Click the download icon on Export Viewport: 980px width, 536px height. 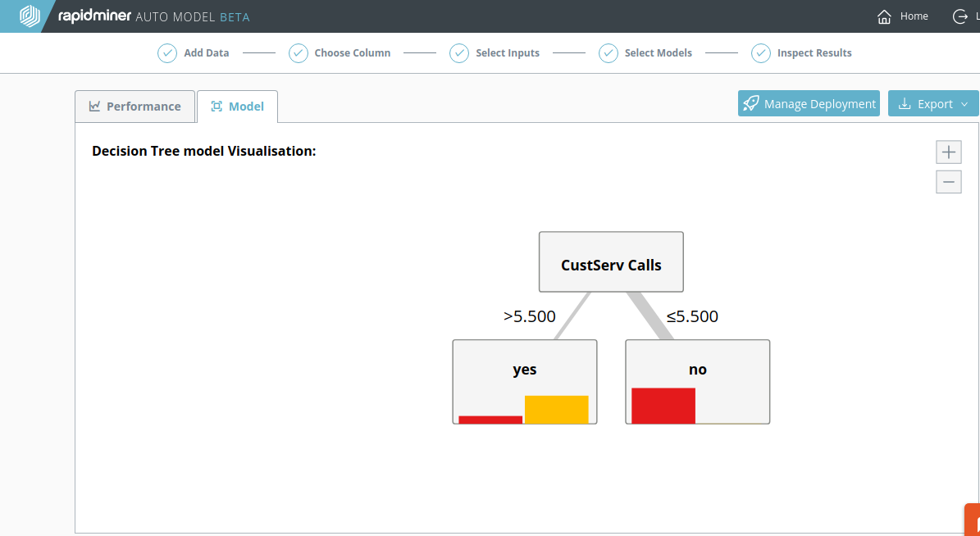point(905,104)
